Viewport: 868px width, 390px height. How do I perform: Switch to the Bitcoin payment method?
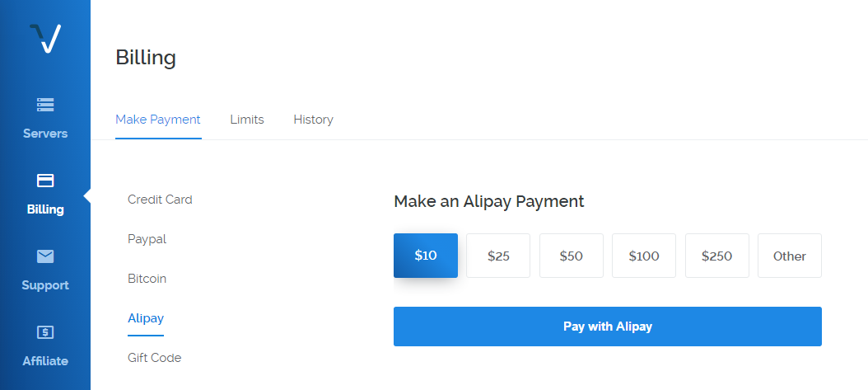coord(147,279)
